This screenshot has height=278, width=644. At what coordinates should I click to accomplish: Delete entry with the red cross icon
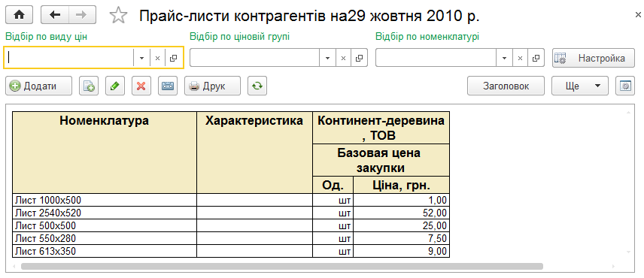[x=141, y=86]
